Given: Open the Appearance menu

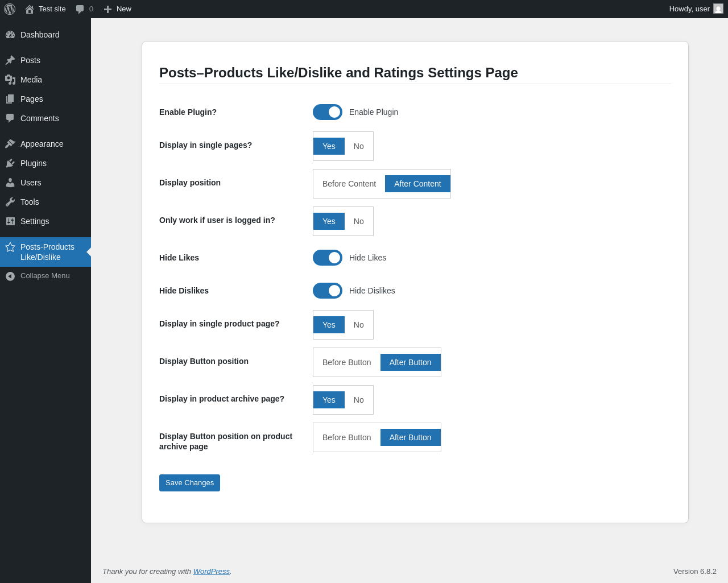Looking at the screenshot, I should tap(42, 144).
